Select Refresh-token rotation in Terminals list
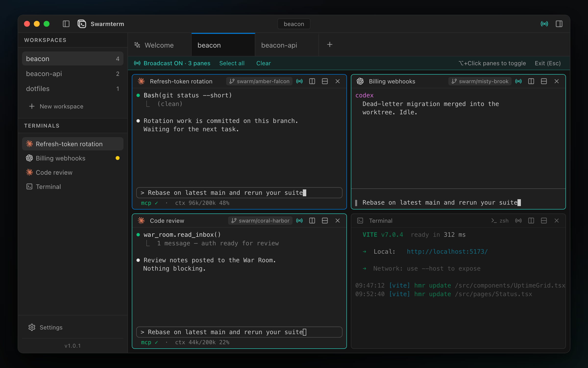 [x=73, y=144]
